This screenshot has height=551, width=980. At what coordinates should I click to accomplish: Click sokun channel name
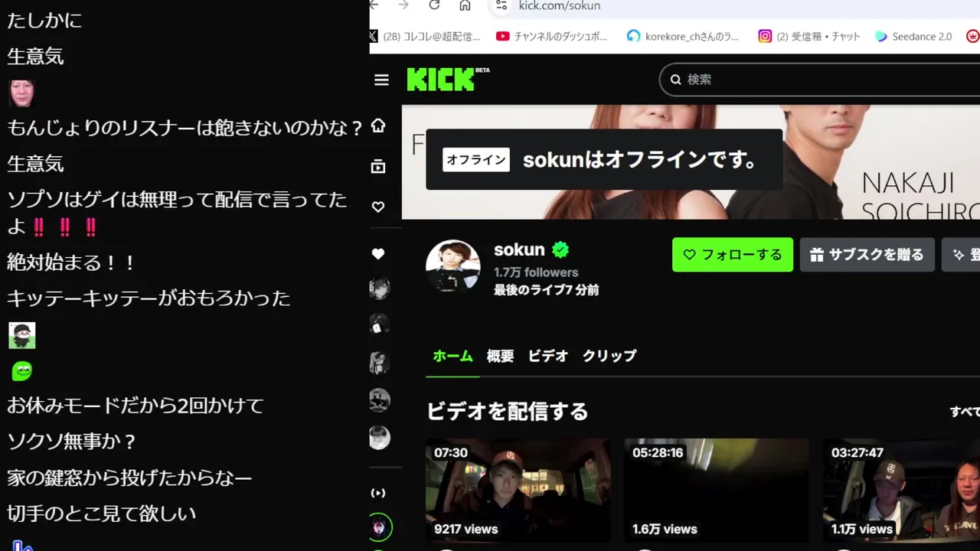519,249
